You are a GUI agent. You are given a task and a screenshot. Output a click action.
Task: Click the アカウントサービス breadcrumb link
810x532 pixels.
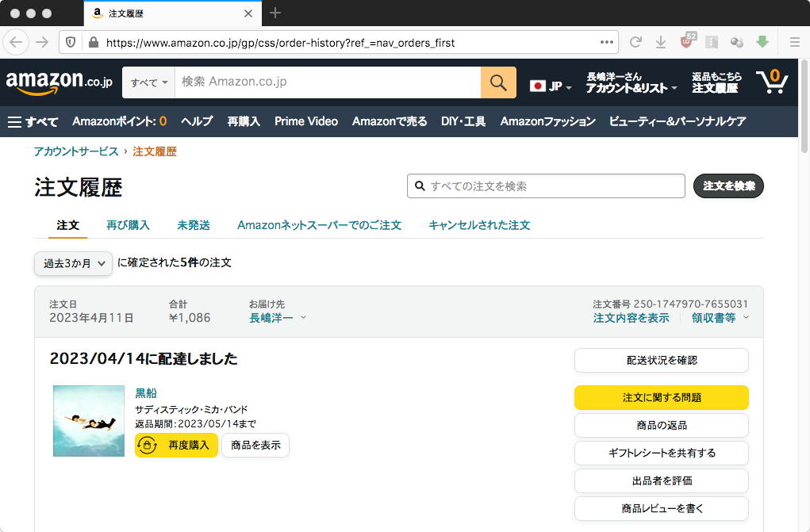(x=76, y=151)
